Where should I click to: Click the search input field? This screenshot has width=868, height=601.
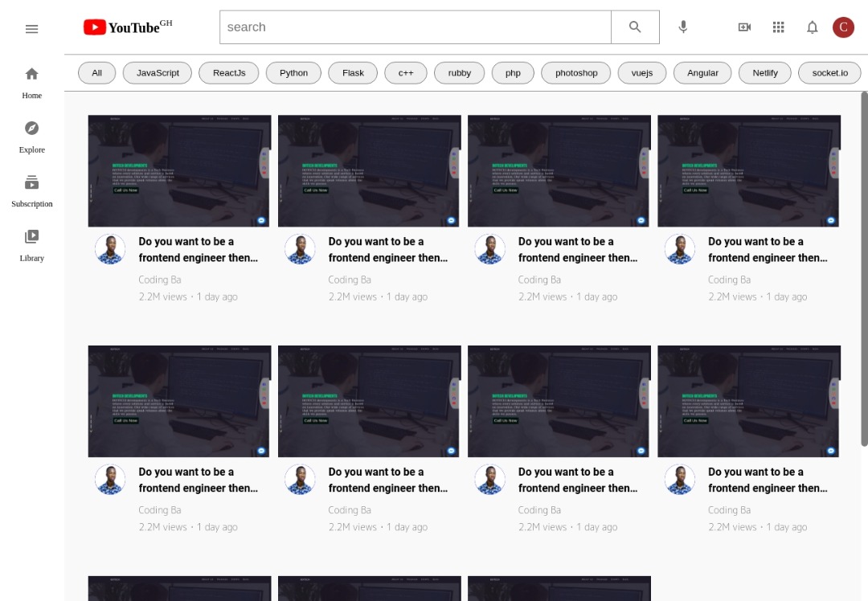416,27
